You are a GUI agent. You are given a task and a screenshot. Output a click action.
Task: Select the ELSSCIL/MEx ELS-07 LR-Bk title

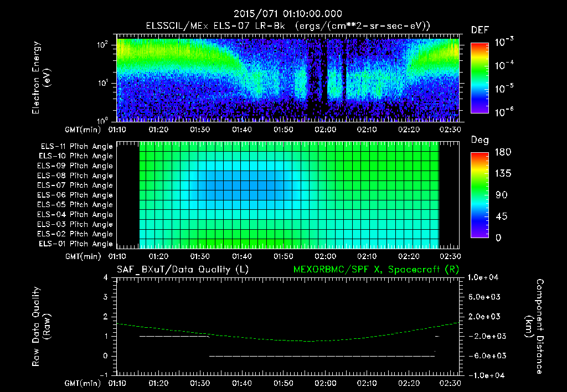click(215, 26)
